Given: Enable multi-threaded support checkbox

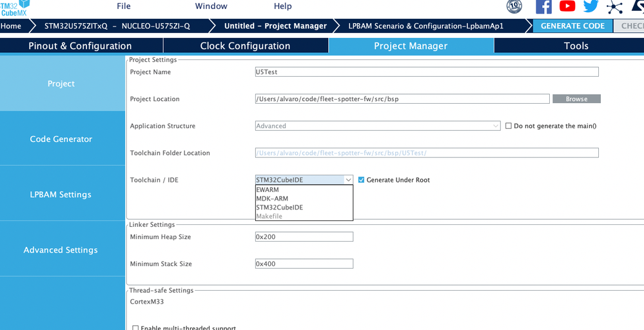Looking at the screenshot, I should point(135,328).
